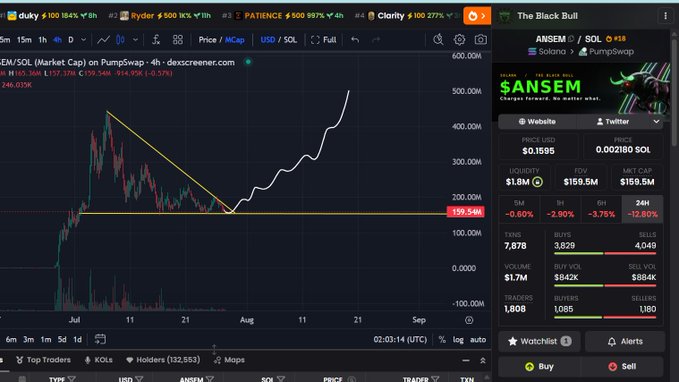Open the ANSEM Twitter link
The image size is (679, 382).
coord(613,122)
